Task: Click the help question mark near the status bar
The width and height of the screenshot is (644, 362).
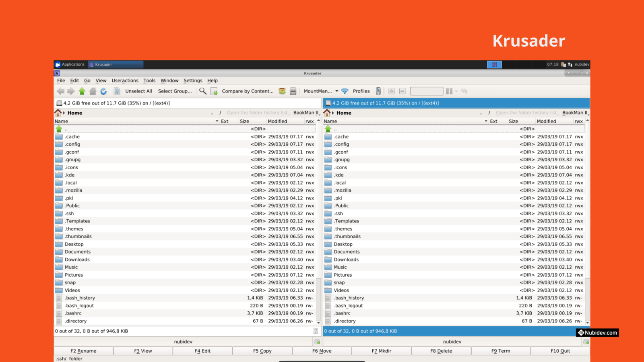Action: (x=316, y=331)
